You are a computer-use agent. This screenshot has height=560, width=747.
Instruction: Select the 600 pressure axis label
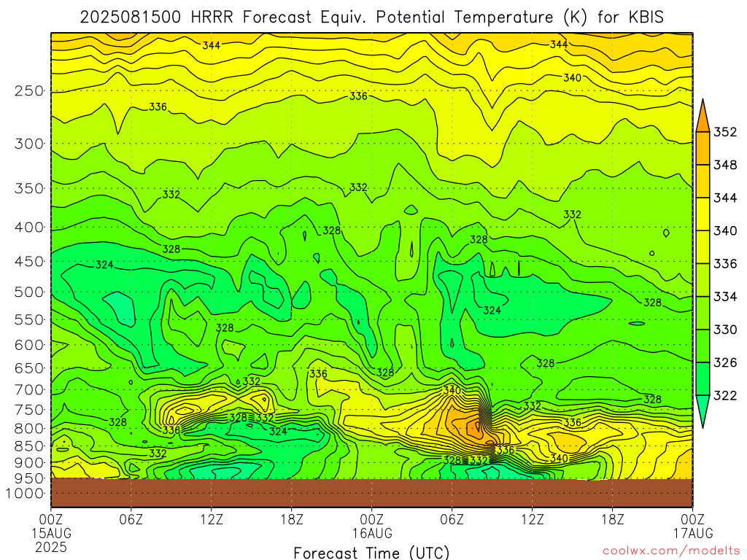coord(29,345)
